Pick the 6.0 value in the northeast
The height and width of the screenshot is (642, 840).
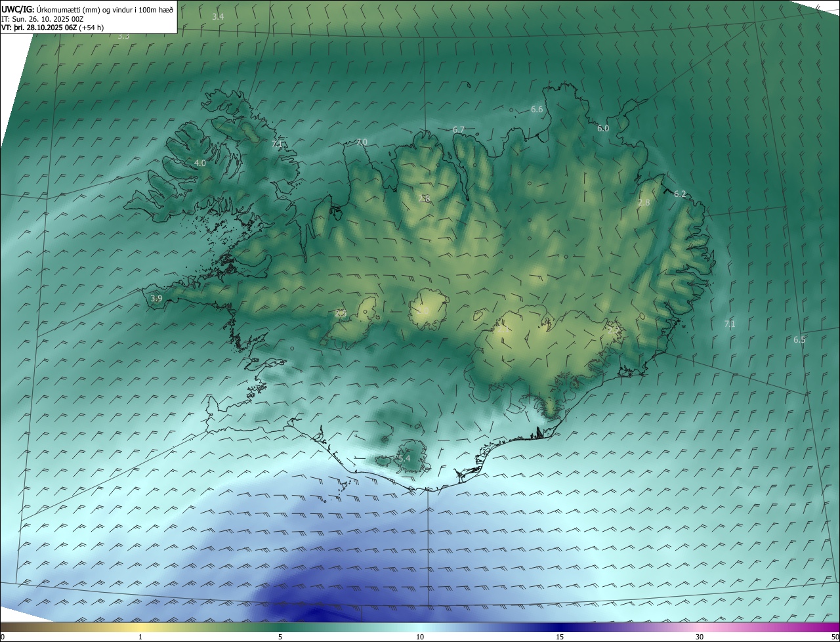pos(603,129)
